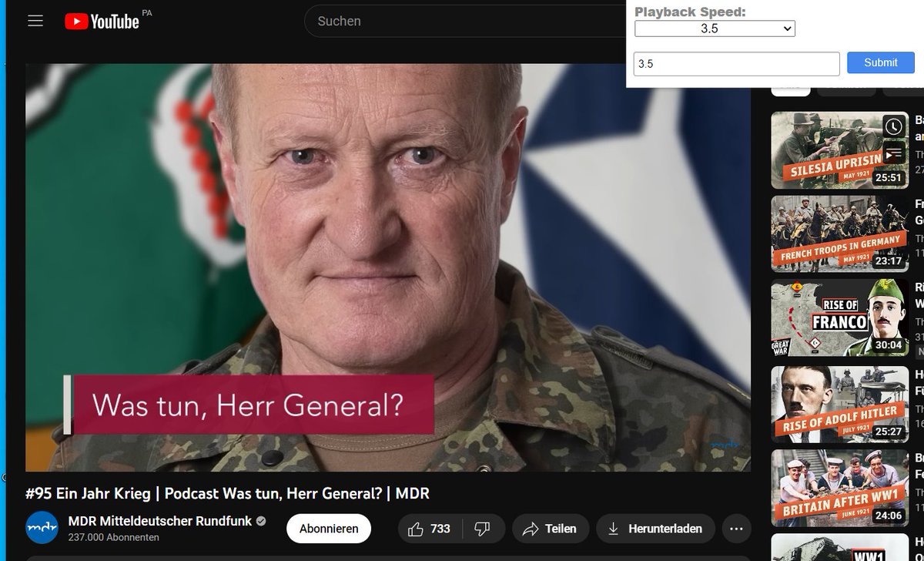Open the Playback Speed dropdown showing 3.5
924x561 pixels.
[715, 29]
